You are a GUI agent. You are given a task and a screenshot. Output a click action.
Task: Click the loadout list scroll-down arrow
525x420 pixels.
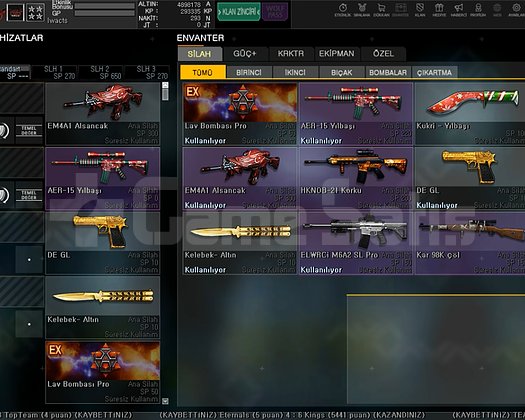(165, 401)
